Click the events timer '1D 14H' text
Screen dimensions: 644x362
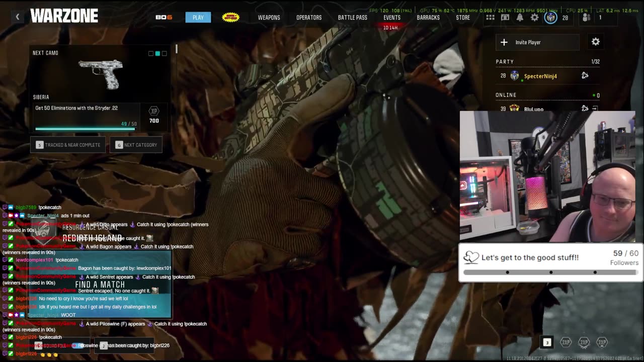coord(390,28)
